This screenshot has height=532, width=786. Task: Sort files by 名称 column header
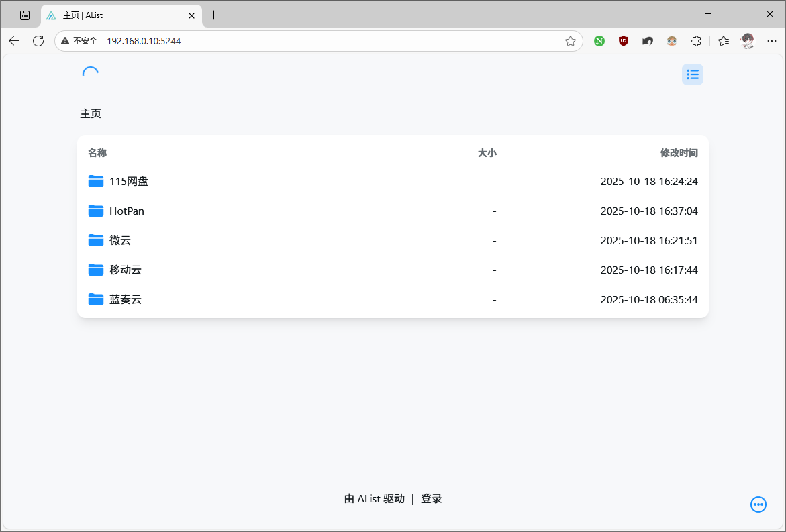[x=97, y=153]
